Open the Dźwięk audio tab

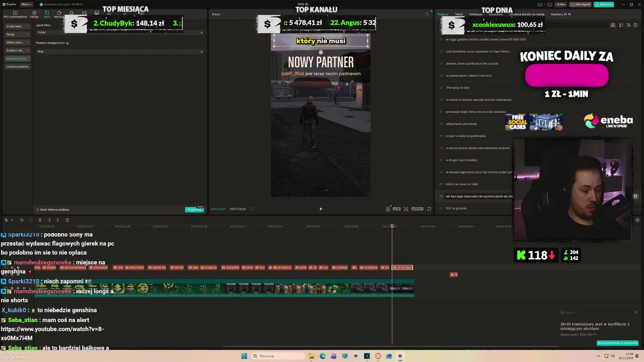click(x=34, y=14)
